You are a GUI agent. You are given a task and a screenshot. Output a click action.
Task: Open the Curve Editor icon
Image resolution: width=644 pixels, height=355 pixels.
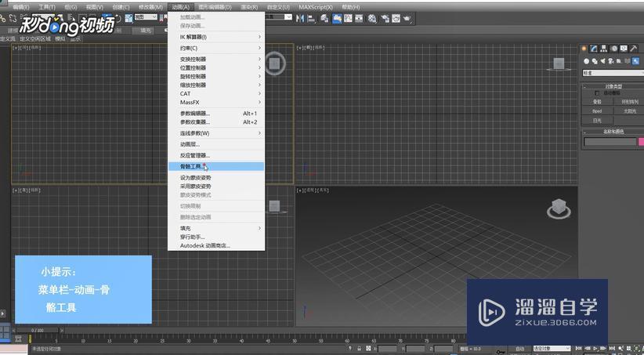[x=348, y=18]
